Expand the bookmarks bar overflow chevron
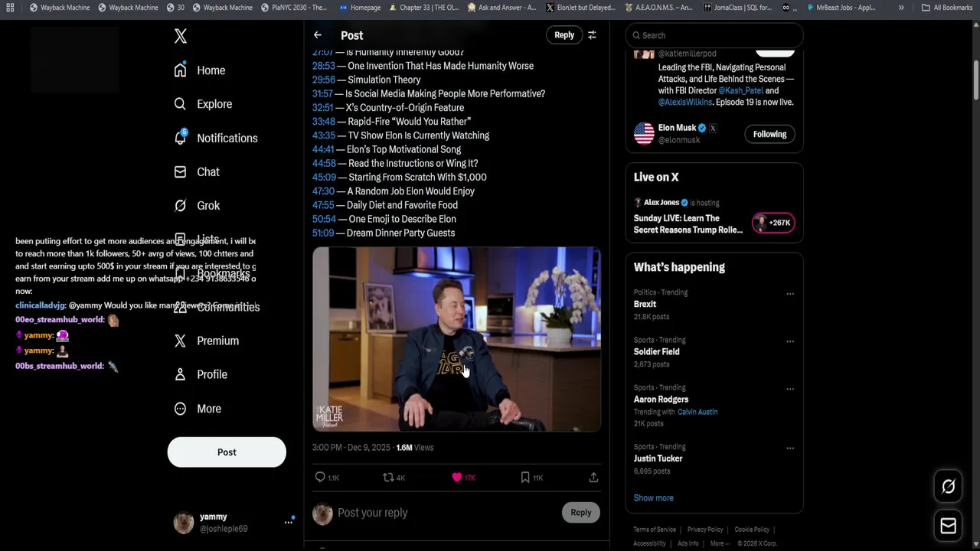 click(x=901, y=8)
